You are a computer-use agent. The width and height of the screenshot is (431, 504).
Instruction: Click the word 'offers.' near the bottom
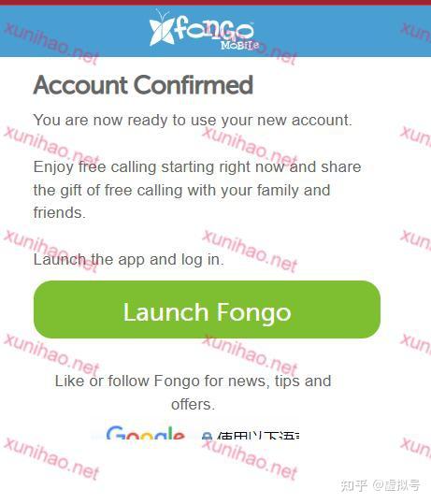[193, 404]
